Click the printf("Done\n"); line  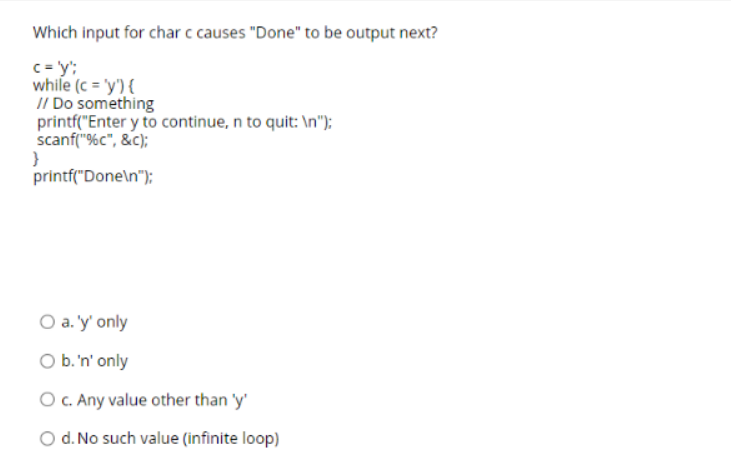tap(93, 176)
